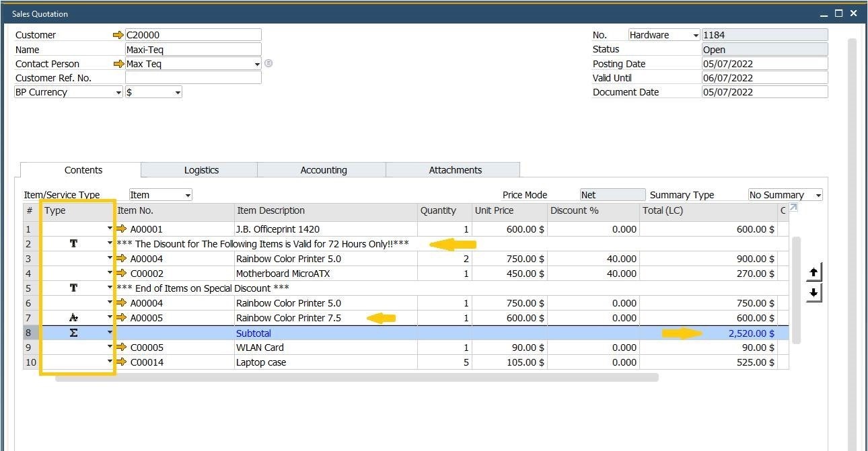Open the Accounting tab
The image size is (868, 451).
323,170
